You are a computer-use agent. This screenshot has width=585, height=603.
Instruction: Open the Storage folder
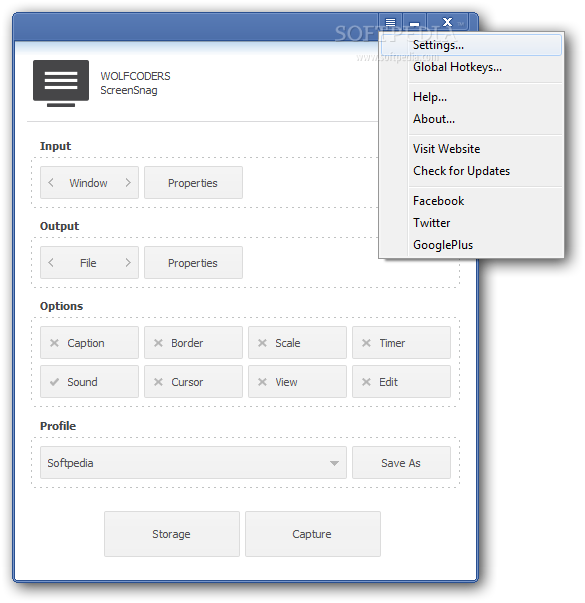(172, 534)
